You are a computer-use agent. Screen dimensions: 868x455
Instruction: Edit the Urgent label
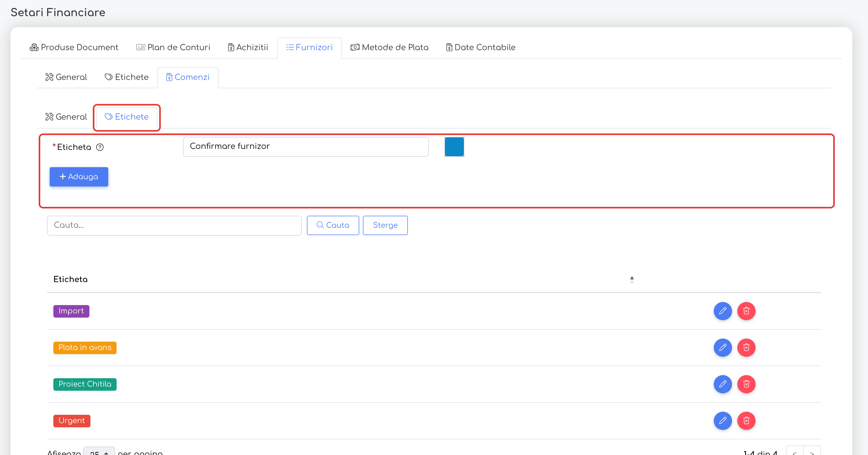click(722, 421)
